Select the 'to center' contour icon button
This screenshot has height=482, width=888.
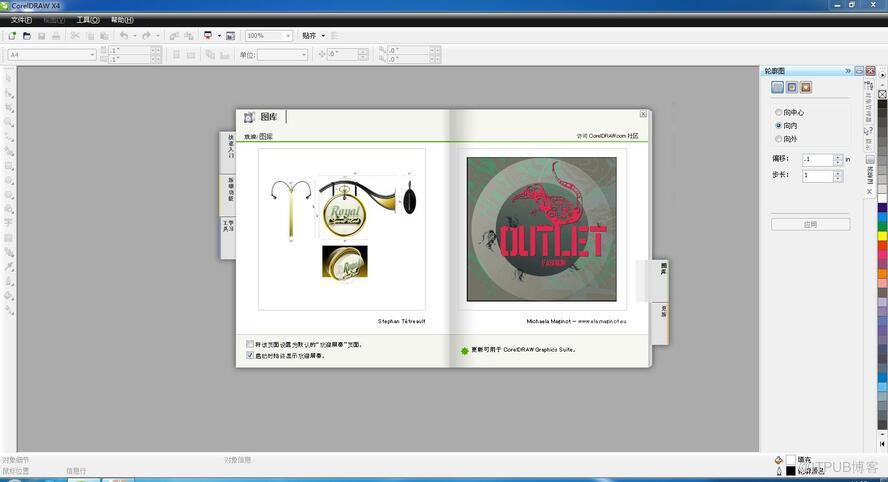point(777,88)
